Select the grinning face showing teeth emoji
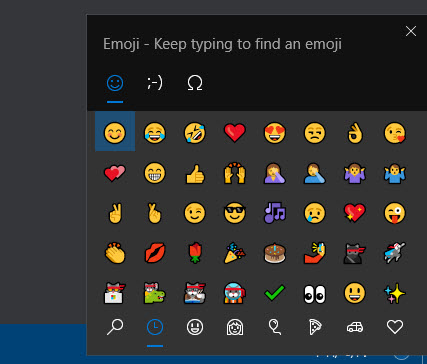Image resolution: width=427 pixels, height=364 pixels. click(x=155, y=173)
